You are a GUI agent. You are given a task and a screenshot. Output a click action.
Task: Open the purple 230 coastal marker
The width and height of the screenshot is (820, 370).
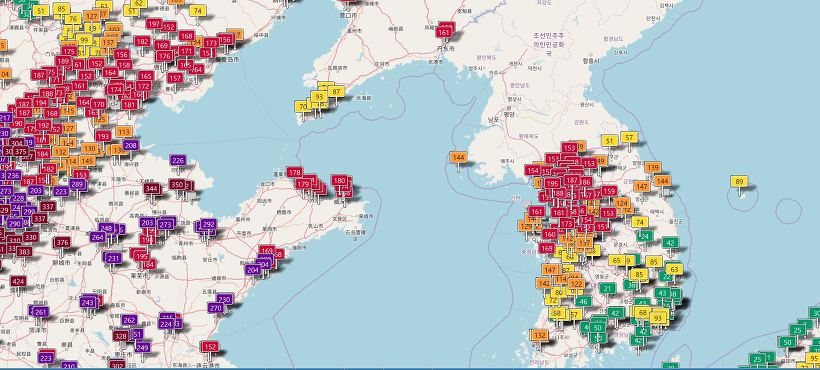coord(224,299)
